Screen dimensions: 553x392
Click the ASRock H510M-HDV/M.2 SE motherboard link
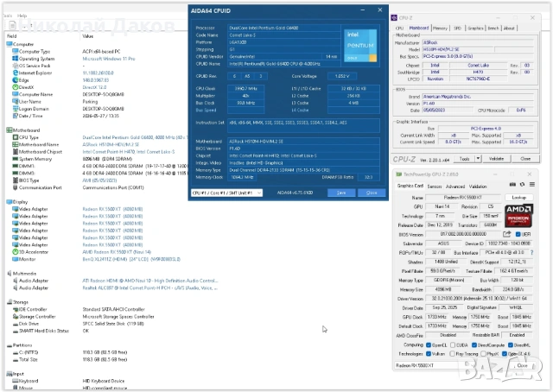[x=111, y=144]
